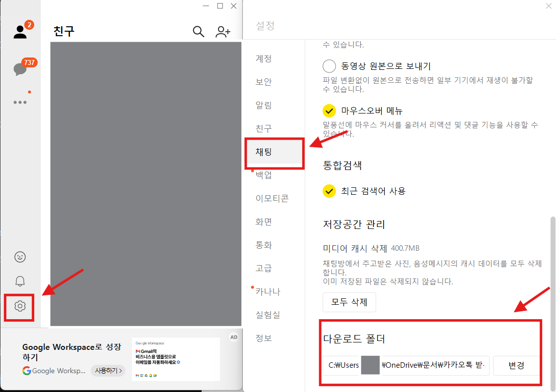Open the 이모티콘 settings category
The width and height of the screenshot is (556, 392).
point(272,198)
